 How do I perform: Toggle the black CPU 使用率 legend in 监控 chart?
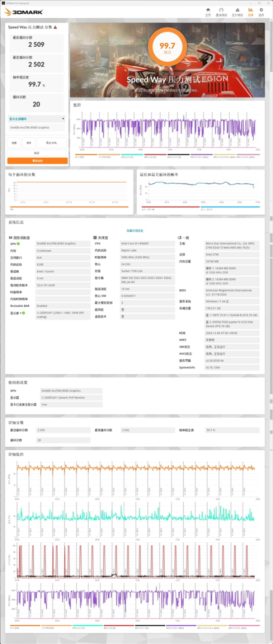click(179, 156)
